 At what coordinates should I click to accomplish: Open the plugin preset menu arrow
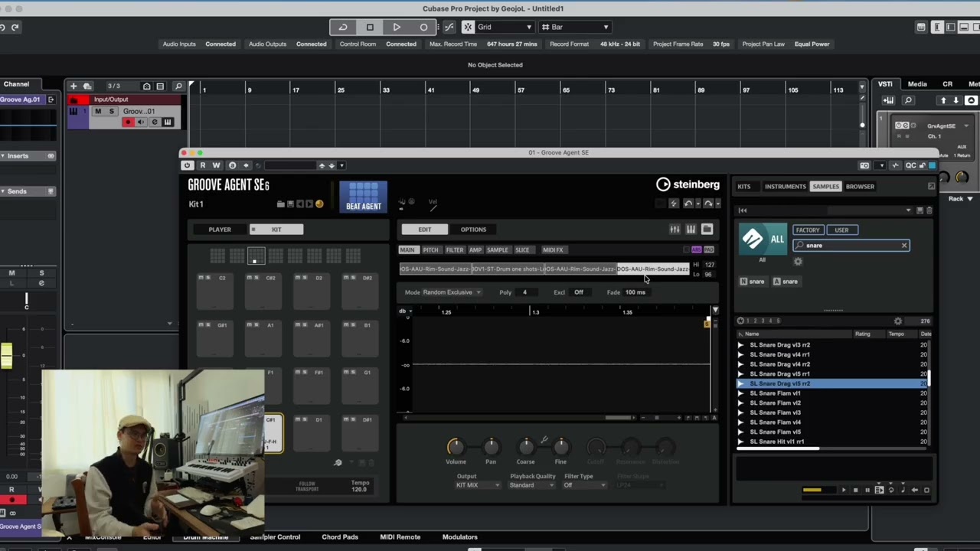[x=341, y=165]
